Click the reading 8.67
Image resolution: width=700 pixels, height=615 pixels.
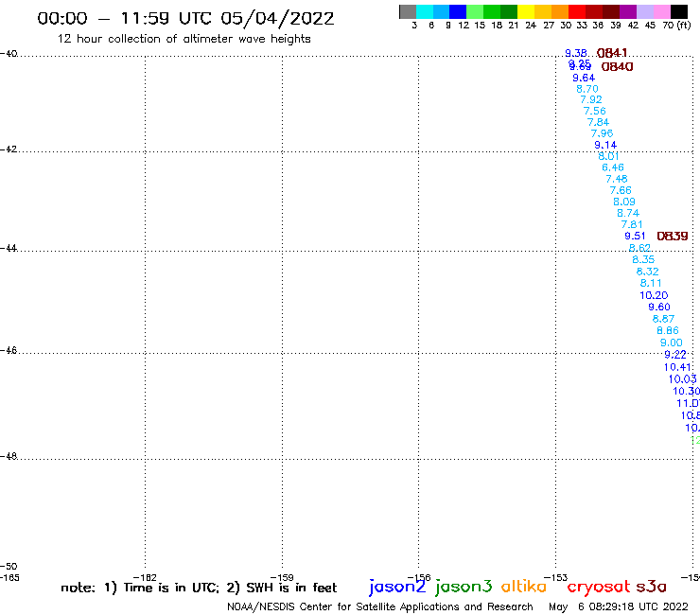[663, 319]
